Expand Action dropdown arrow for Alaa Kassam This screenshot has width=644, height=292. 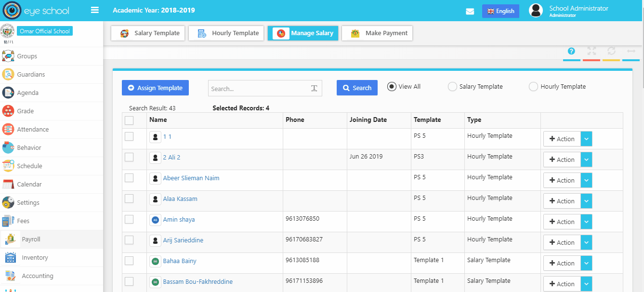586,201
